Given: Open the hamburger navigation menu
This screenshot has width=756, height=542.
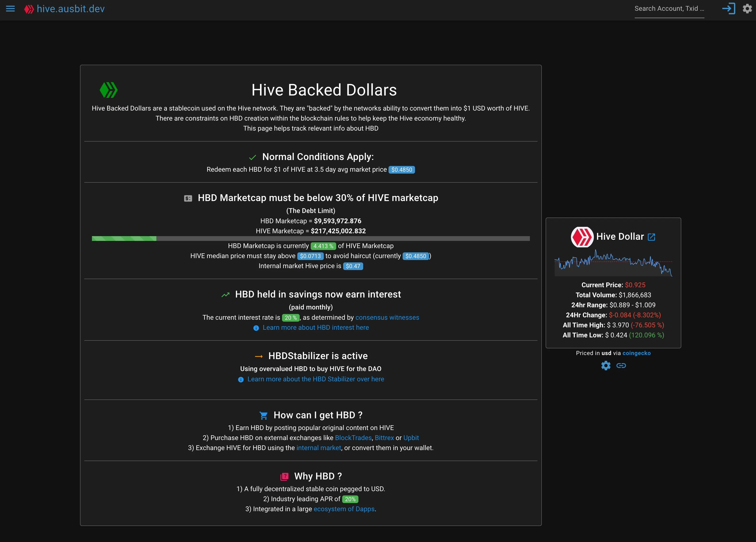Looking at the screenshot, I should pyautogui.click(x=10, y=9).
